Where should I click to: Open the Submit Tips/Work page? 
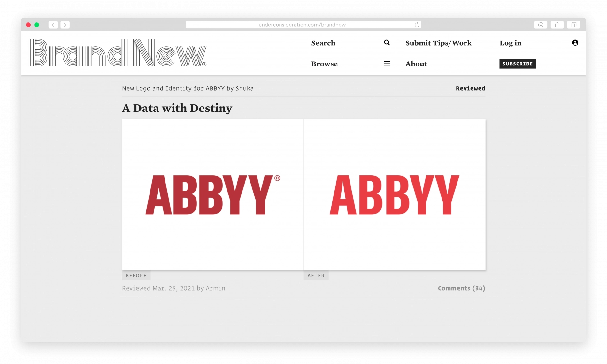click(x=438, y=43)
